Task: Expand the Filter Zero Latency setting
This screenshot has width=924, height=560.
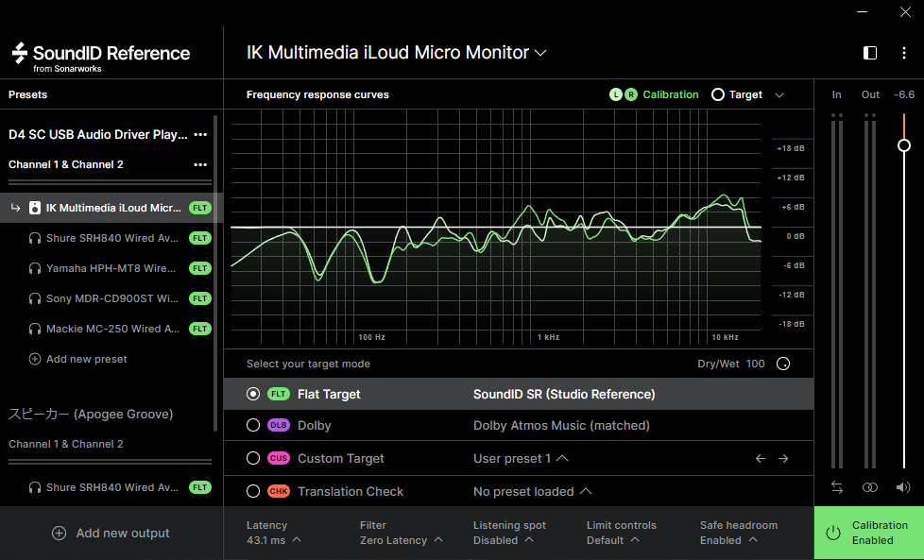Action: [x=401, y=533]
